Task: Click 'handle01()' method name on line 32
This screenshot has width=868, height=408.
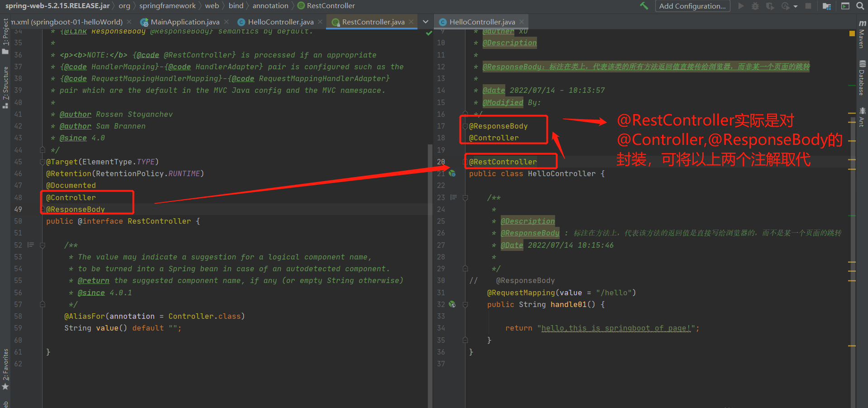Action: [573, 304]
